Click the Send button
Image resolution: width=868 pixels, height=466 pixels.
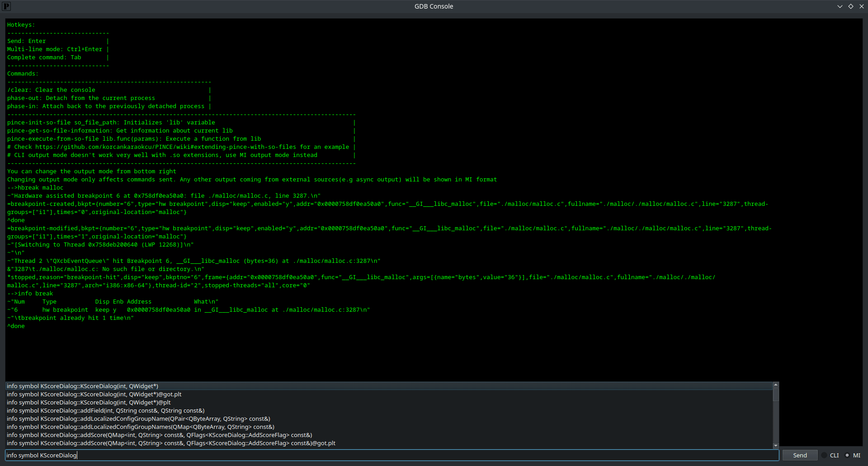pyautogui.click(x=800, y=456)
